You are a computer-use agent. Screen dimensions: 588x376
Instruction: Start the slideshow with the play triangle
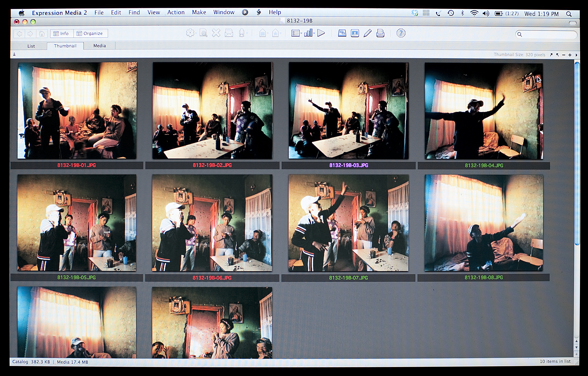click(321, 33)
